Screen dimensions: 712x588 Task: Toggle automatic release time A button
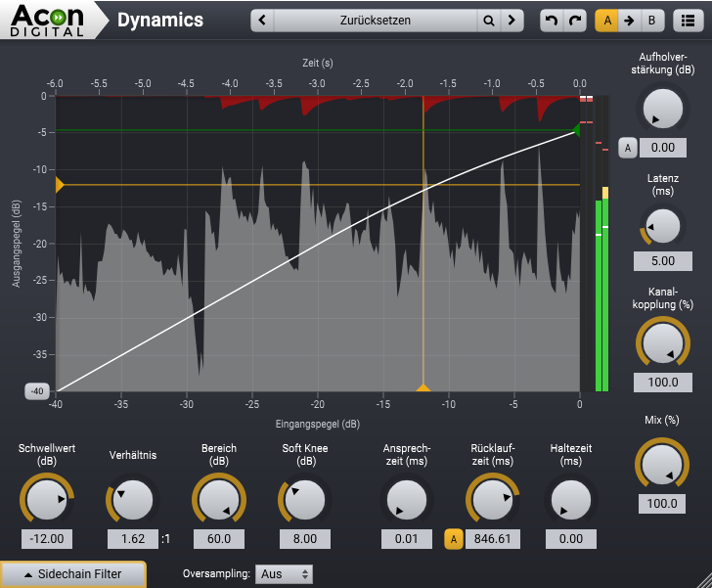pyautogui.click(x=454, y=538)
